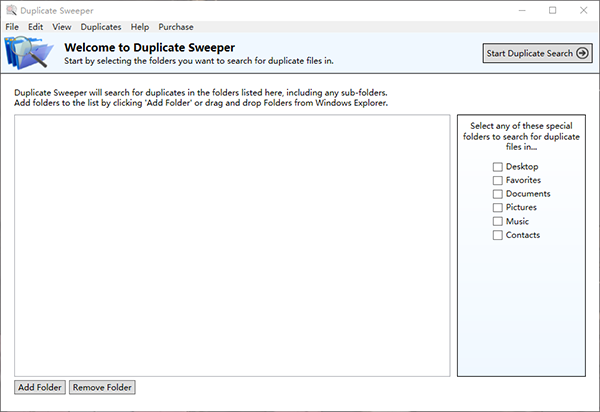Check the Documents folder option

[497, 194]
